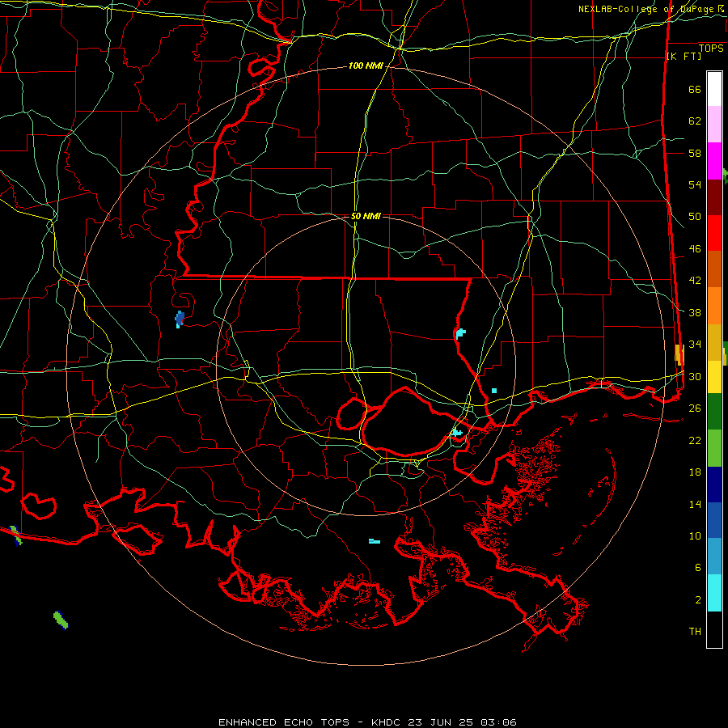Viewport: 728px width, 728px height.
Task: Click the "ENHANCED ECHO TOPS" caption text
Action: click(283, 722)
